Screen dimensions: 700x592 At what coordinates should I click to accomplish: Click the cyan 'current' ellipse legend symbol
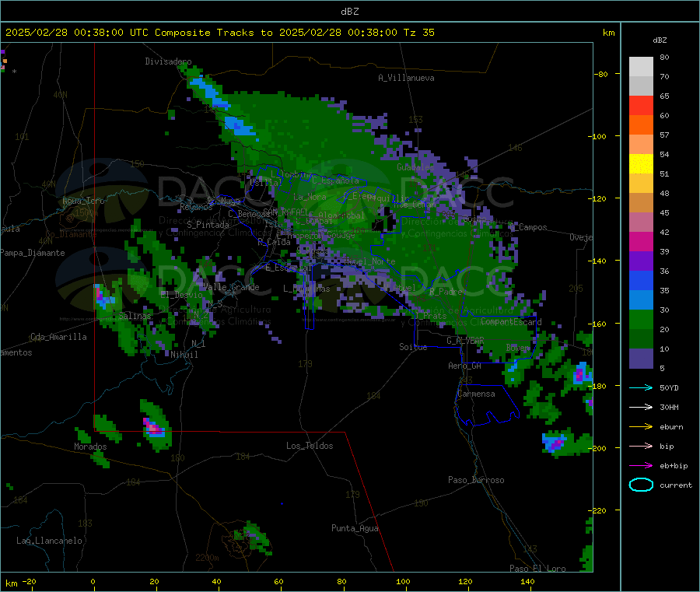(x=641, y=485)
